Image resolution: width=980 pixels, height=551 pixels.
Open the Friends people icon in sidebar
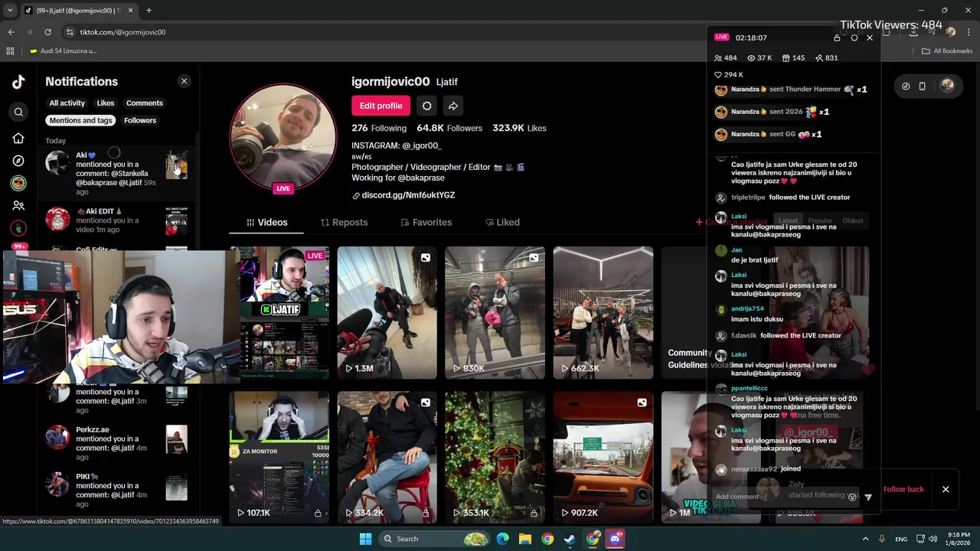(18, 206)
